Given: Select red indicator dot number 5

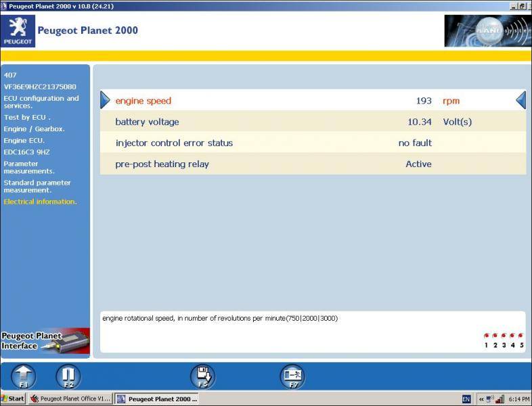Looking at the screenshot, I should point(521,336).
